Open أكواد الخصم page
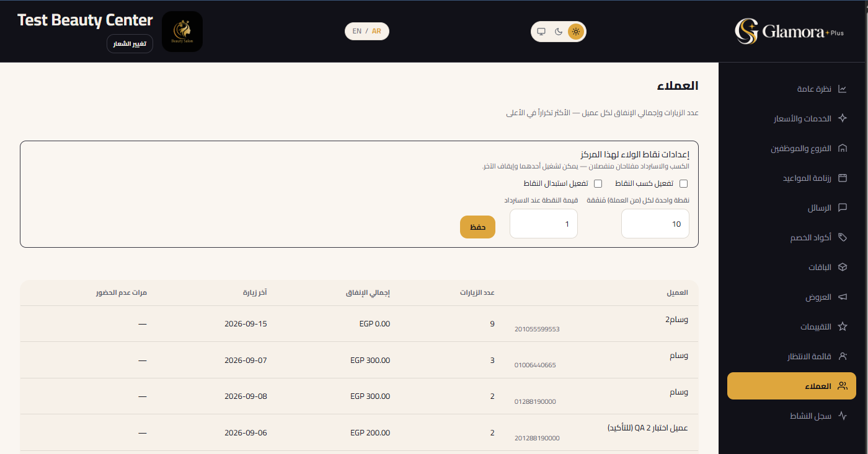 pyautogui.click(x=791, y=238)
